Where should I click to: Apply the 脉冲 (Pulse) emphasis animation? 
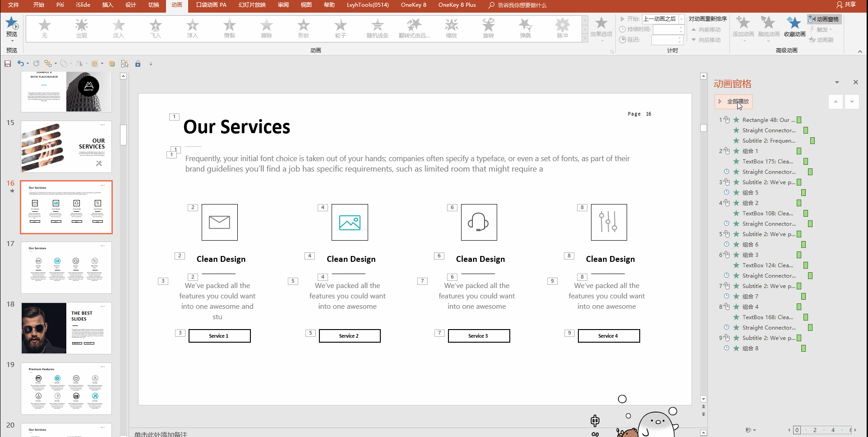click(563, 28)
